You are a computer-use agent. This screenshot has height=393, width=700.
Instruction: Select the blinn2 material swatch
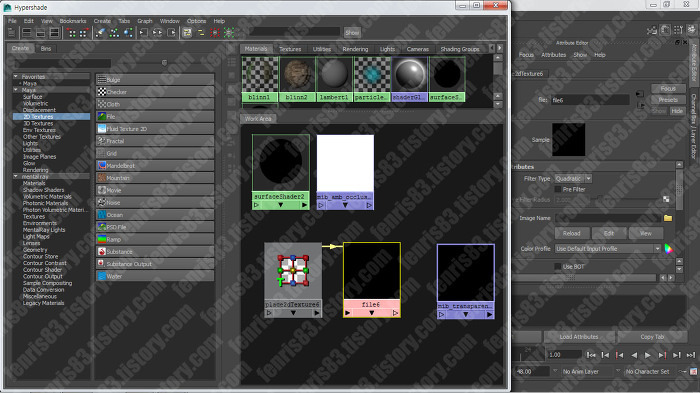coord(297,79)
